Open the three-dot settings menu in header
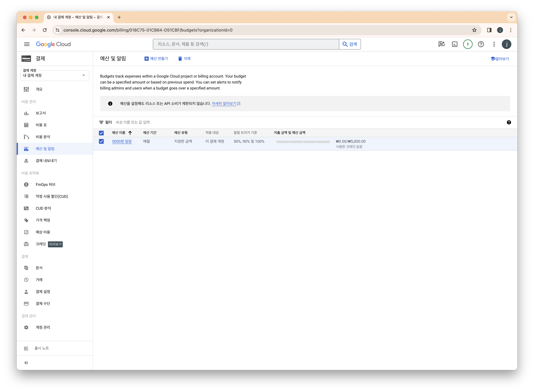The height and width of the screenshot is (392, 534). click(x=494, y=44)
